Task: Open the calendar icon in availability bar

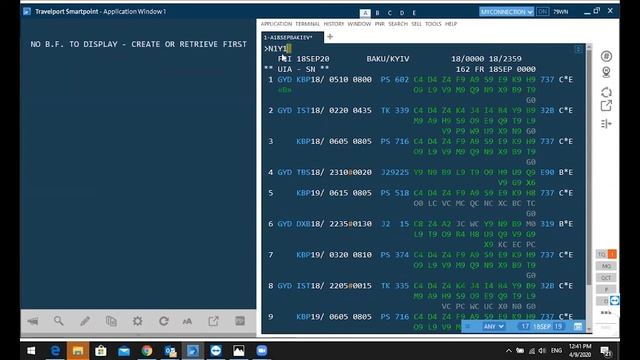Action: [x=578, y=327]
